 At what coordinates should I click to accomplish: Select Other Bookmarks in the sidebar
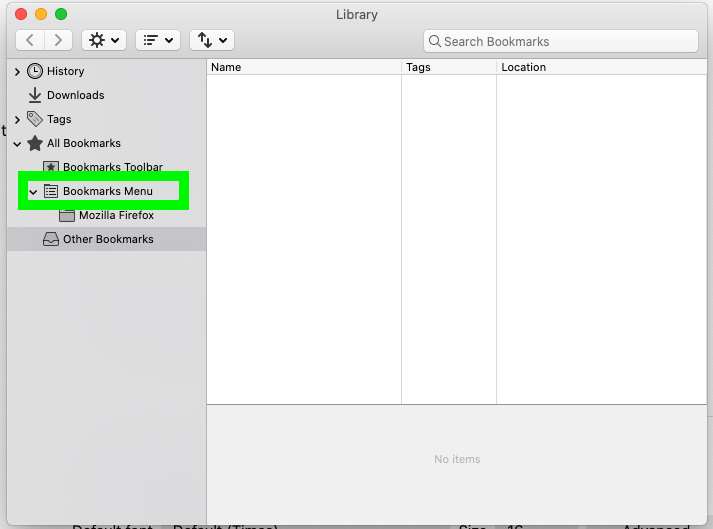point(108,239)
